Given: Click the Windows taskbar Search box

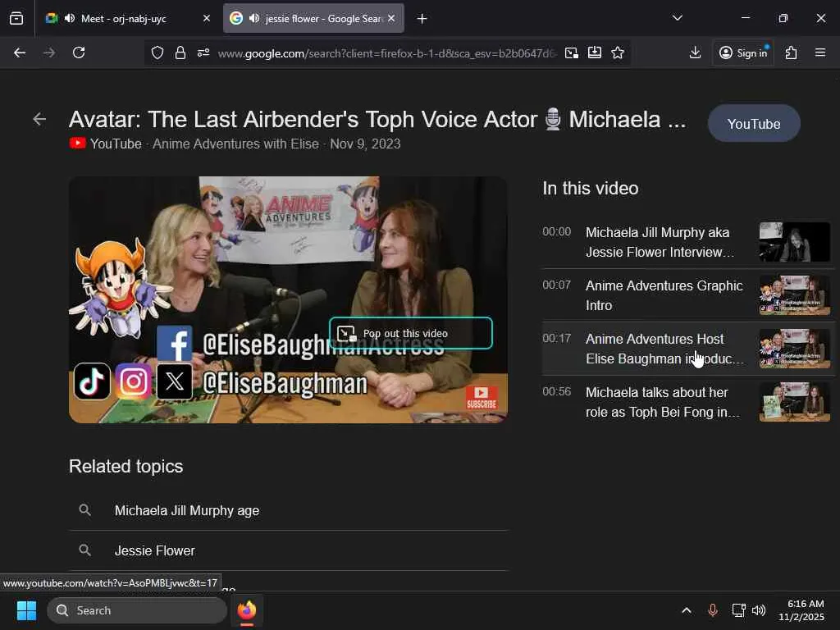Looking at the screenshot, I should [137, 610].
